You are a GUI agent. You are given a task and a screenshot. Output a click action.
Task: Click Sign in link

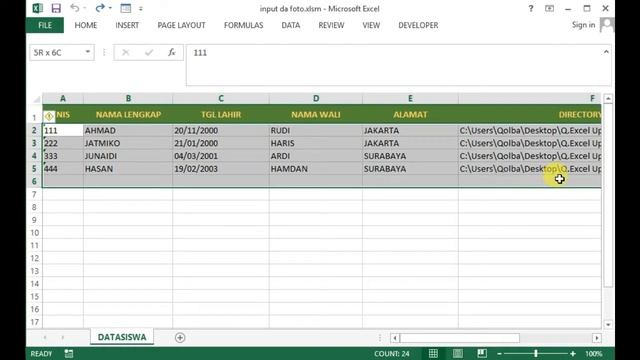(583, 25)
